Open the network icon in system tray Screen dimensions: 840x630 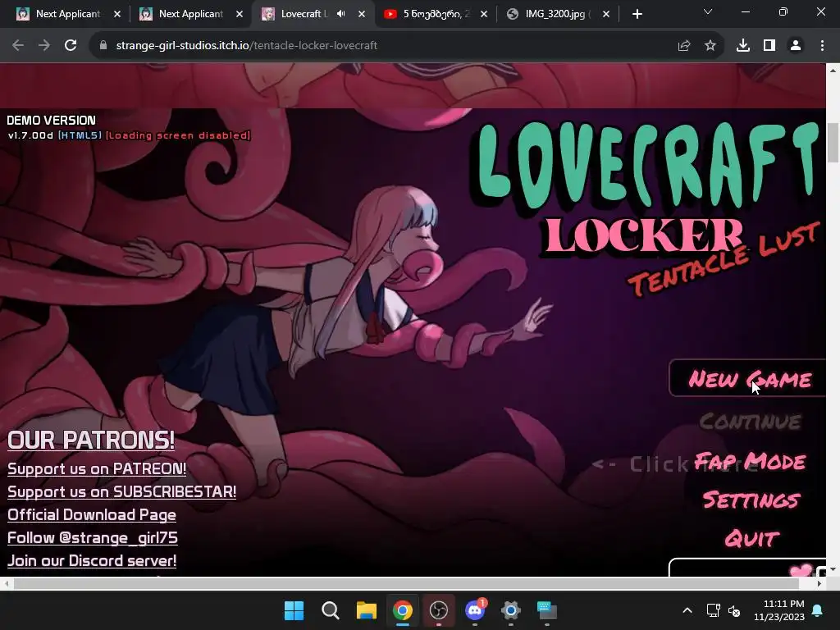click(713, 610)
